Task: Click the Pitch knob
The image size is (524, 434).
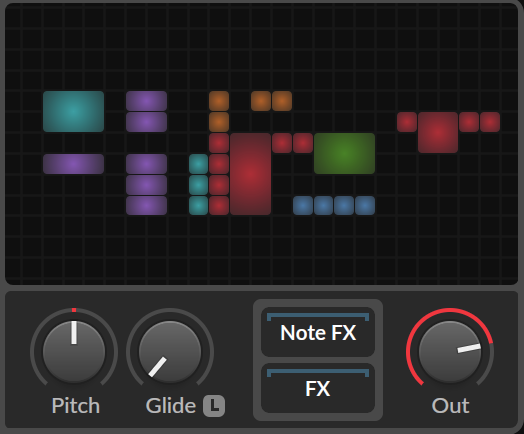Action: (74, 352)
